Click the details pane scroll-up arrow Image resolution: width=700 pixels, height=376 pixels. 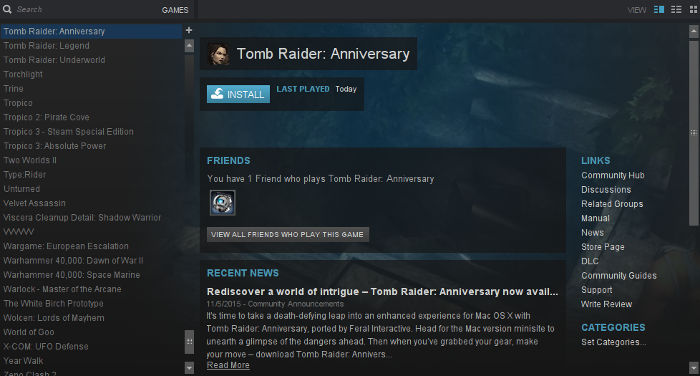(693, 31)
